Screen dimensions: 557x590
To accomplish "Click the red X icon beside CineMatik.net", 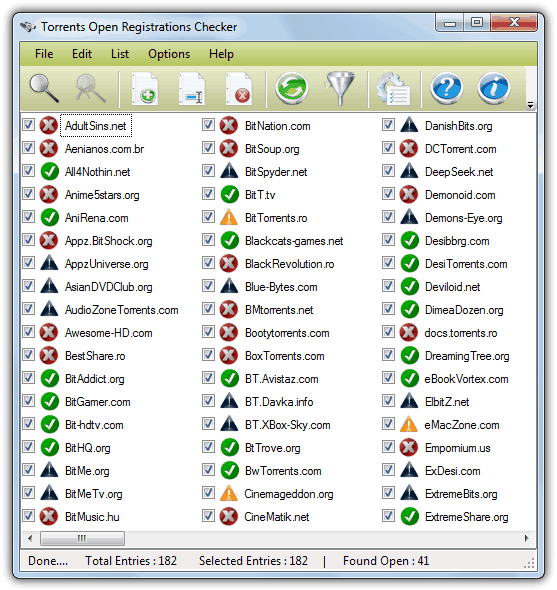I will click(x=229, y=516).
